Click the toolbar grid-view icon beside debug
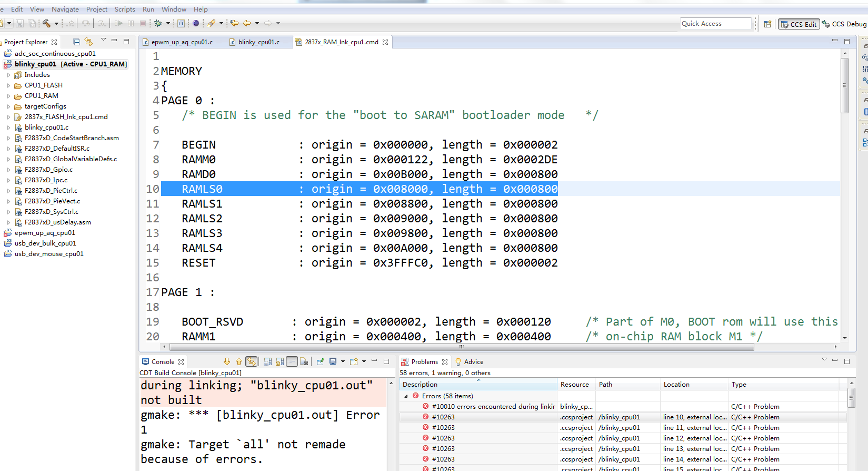868x471 pixels. 181,23
